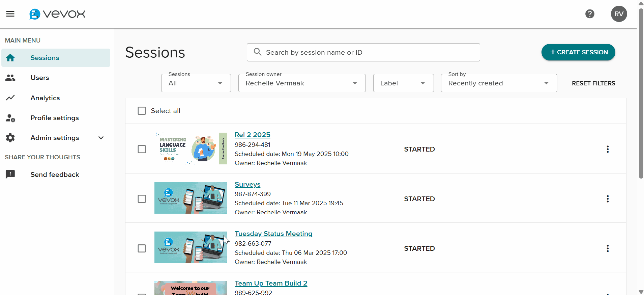Open the RV user avatar menu
Image resolution: width=644 pixels, height=295 pixels.
tap(619, 14)
